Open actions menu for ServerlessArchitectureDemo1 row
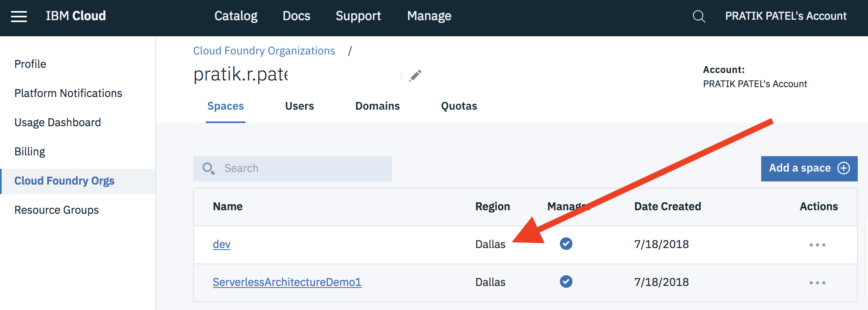868x310 pixels. coord(817,283)
